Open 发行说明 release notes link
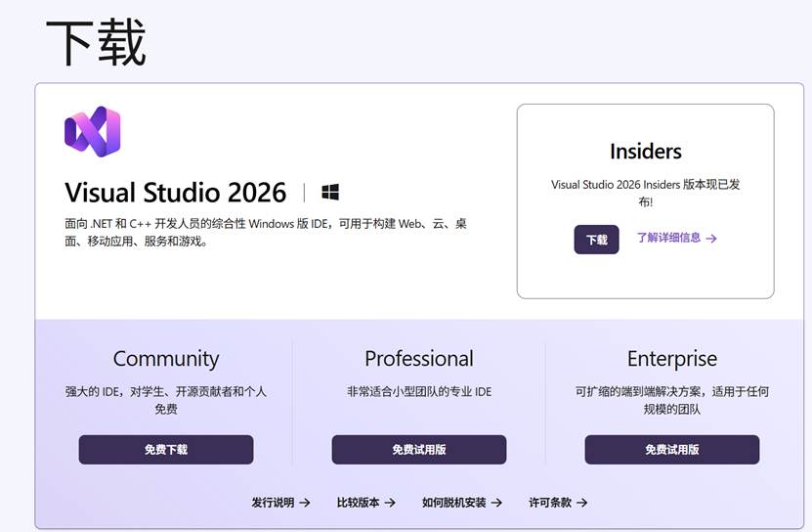The width and height of the screenshot is (812, 532). [x=280, y=503]
